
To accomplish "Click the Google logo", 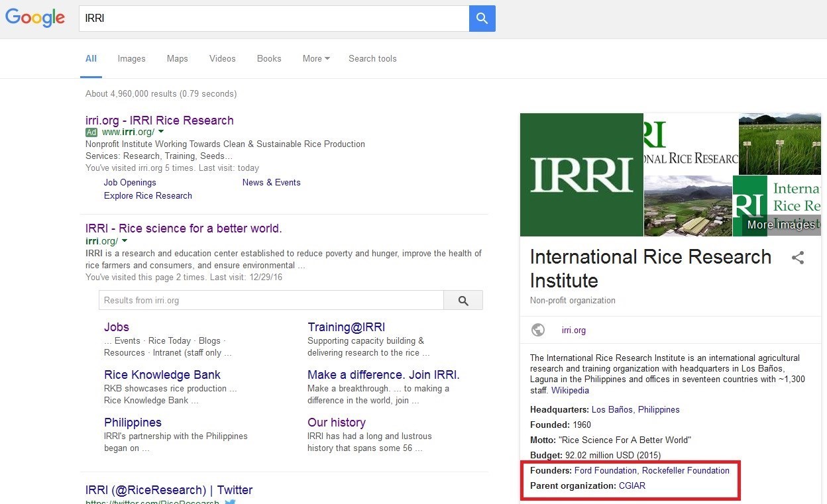I will (x=35, y=18).
